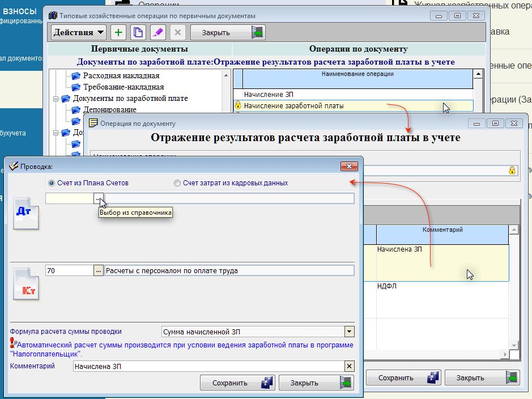Click the Кт credit document icon

point(26,285)
